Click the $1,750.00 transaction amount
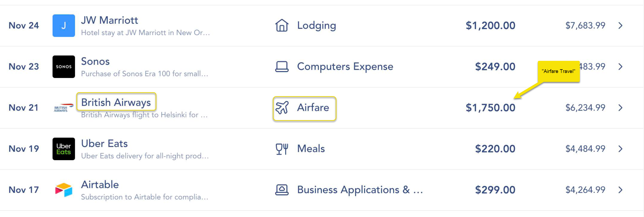Image resolution: width=644 pixels, height=217 pixels. 490,108
